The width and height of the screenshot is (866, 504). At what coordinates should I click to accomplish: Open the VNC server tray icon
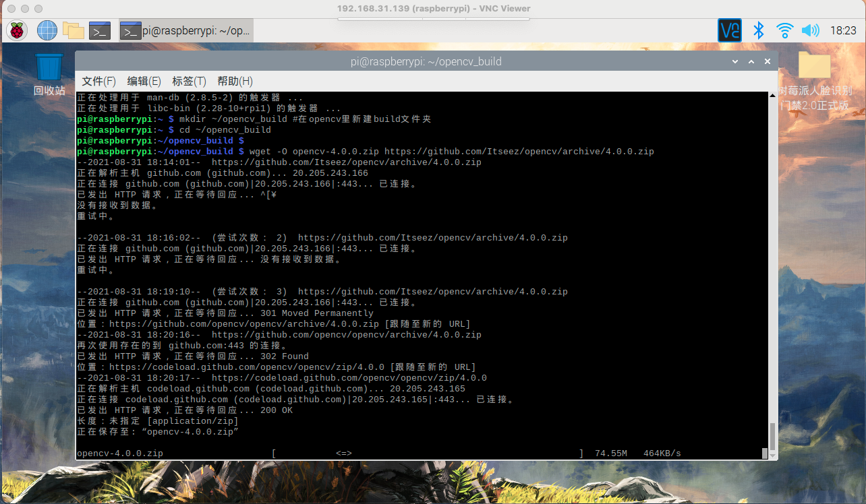(x=730, y=30)
